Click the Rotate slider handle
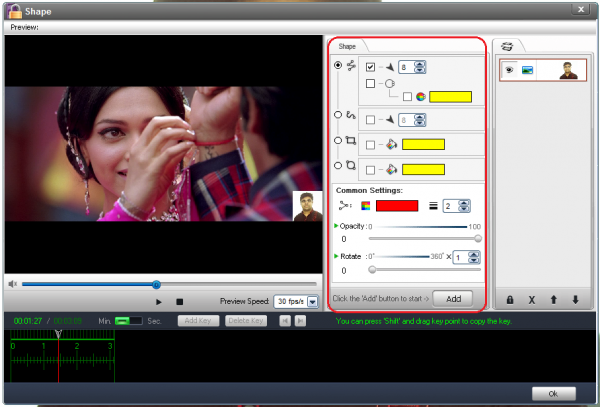 click(x=372, y=270)
